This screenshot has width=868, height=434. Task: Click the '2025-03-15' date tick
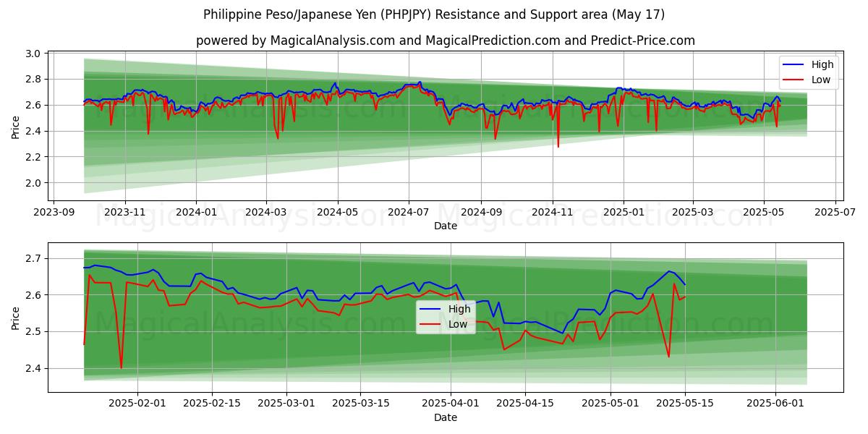click(361, 404)
